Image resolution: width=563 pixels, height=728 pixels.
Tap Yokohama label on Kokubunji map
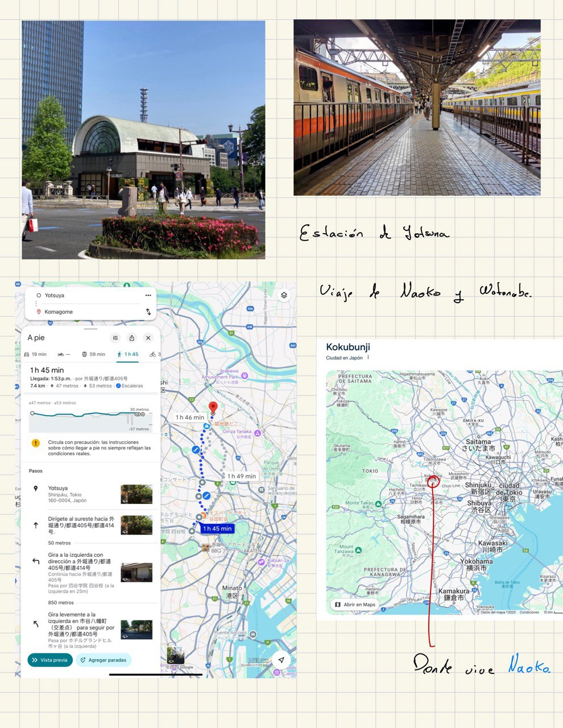coord(477,564)
